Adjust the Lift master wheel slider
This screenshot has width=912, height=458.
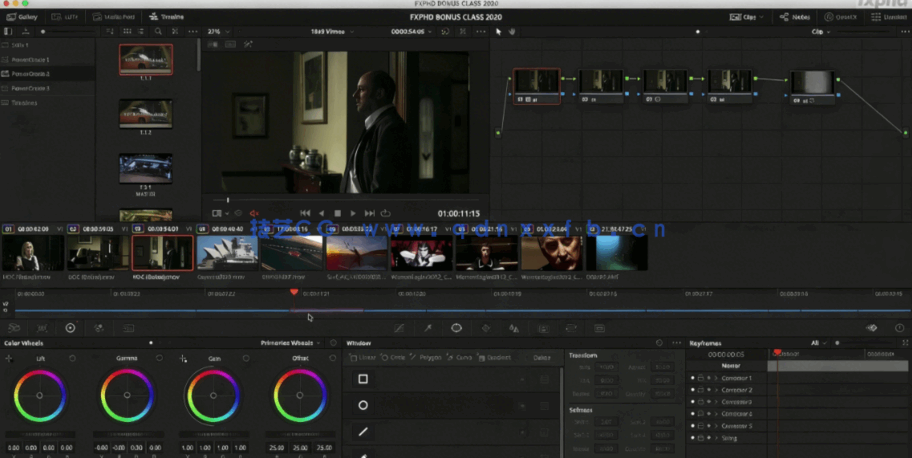[40, 434]
